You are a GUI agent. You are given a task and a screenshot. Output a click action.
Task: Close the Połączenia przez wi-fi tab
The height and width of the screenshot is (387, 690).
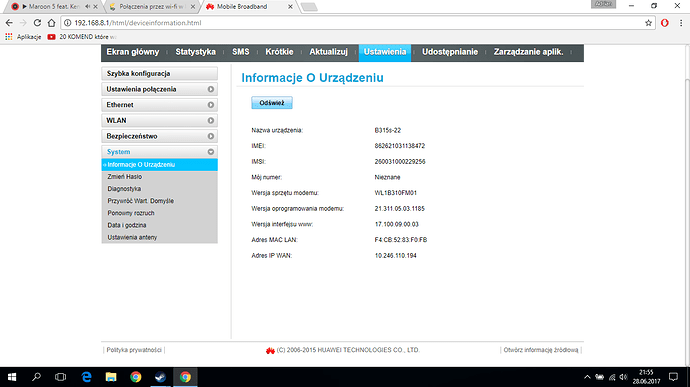pyautogui.click(x=193, y=7)
